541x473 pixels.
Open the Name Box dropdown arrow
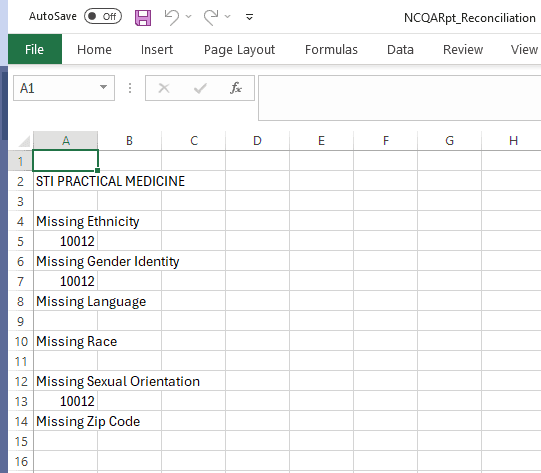coord(103,87)
